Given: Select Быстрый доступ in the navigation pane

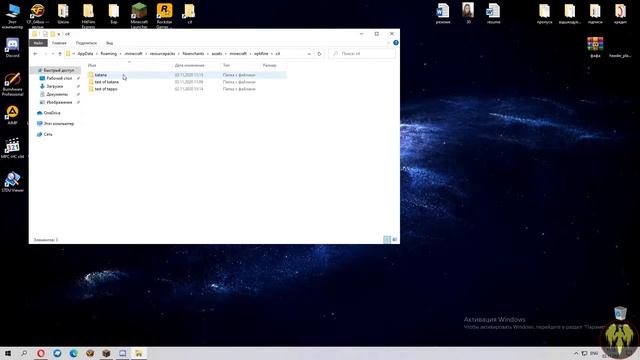Looking at the screenshot, I should pos(56,70).
